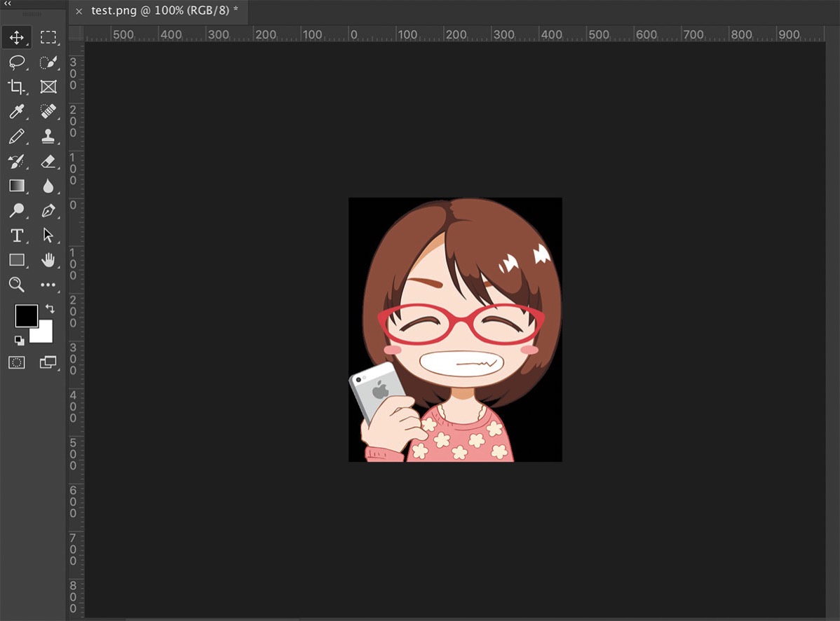840x621 pixels.
Task: Swap foreground and background colors
Action: pyautogui.click(x=50, y=308)
